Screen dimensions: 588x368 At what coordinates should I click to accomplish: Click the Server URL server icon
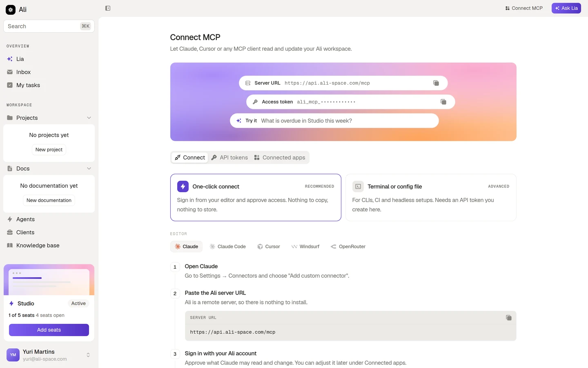pos(248,83)
